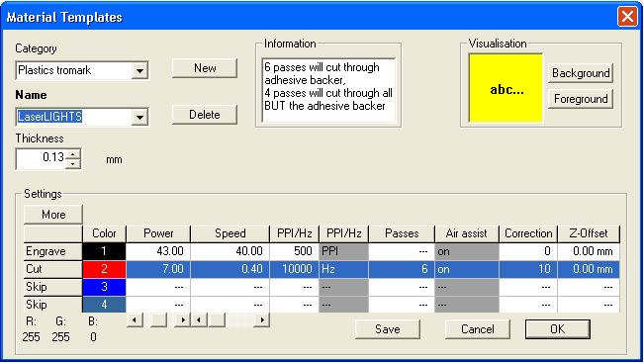
Task: Click the Power slider left arrow
Action: [135, 319]
